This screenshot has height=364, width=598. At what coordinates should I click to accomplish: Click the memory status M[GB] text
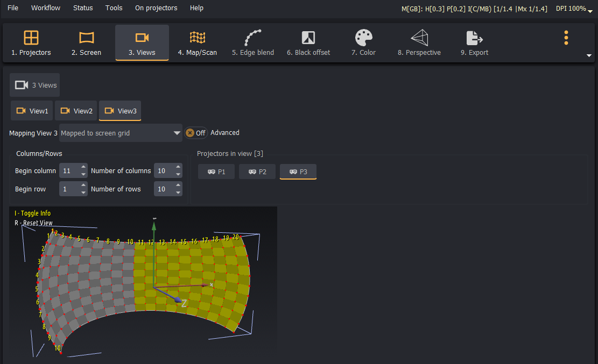(x=474, y=9)
